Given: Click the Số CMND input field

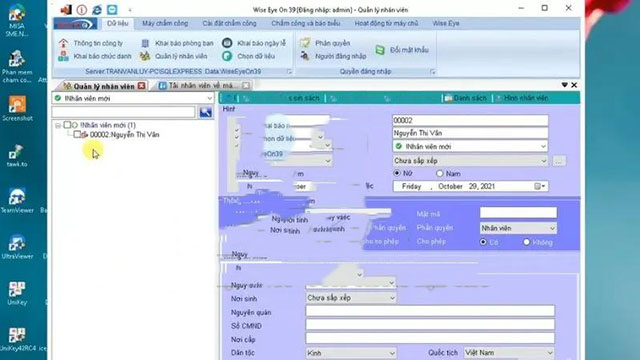Looking at the screenshot, I should (x=430, y=324).
